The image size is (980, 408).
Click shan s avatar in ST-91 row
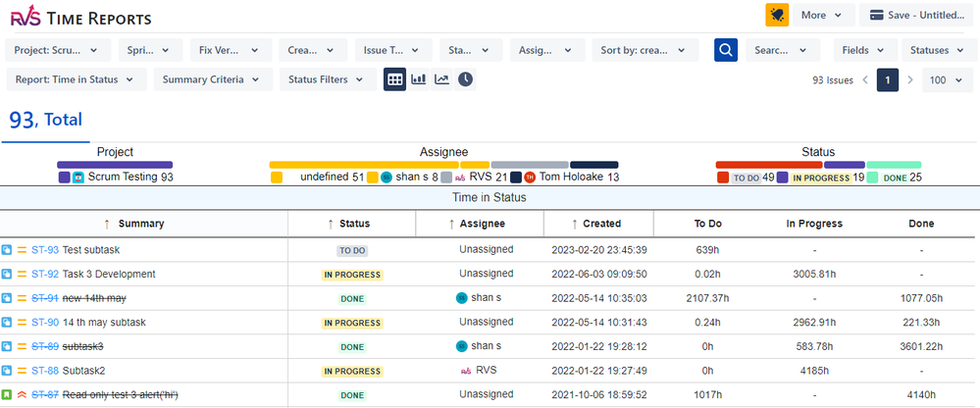click(462, 298)
